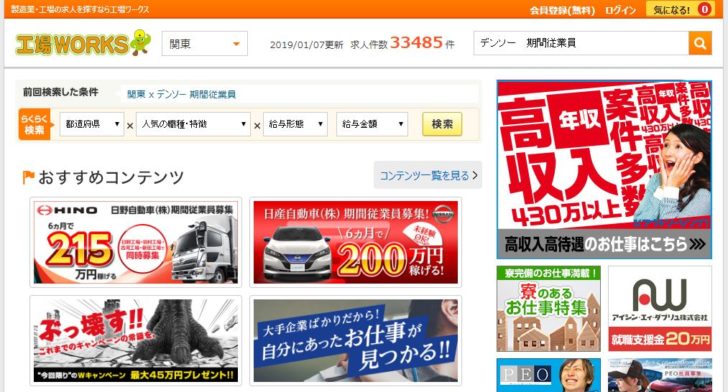Image resolution: width=728 pixels, height=392 pixels.
Task: Click the yellow 検索 button
Action: tap(442, 124)
